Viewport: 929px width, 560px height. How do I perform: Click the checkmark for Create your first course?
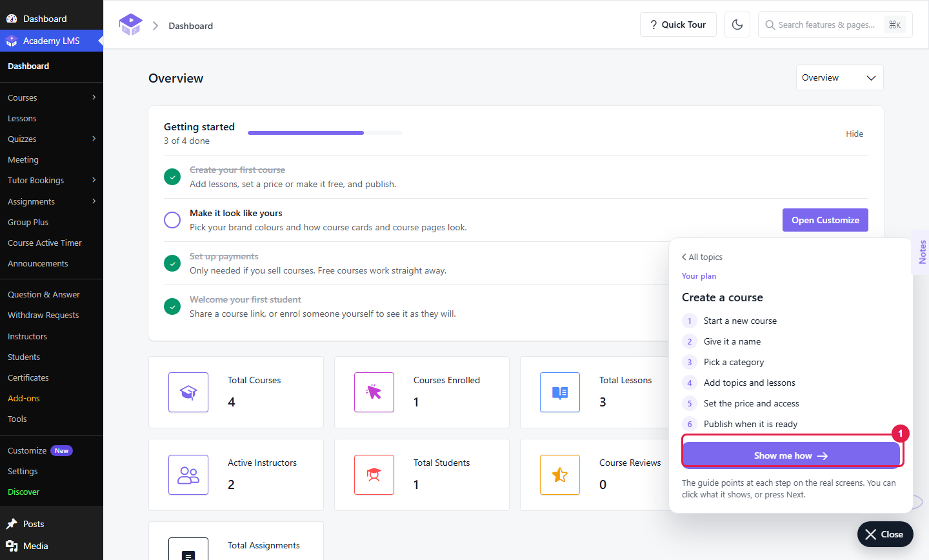tap(172, 177)
